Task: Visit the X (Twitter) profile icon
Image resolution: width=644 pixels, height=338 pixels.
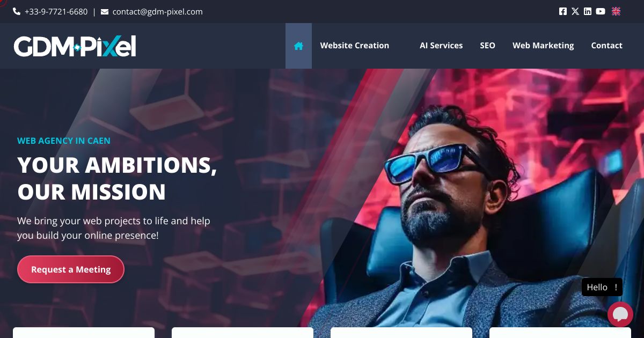Action: [575, 11]
